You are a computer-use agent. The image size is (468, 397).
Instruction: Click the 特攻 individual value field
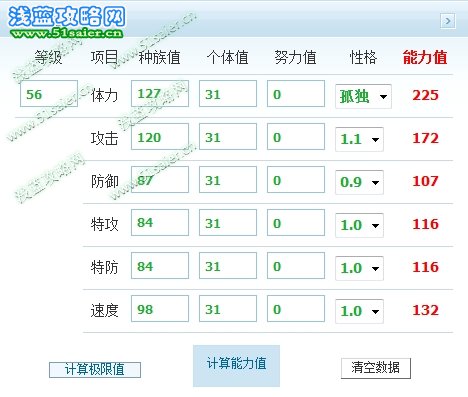[228, 223]
